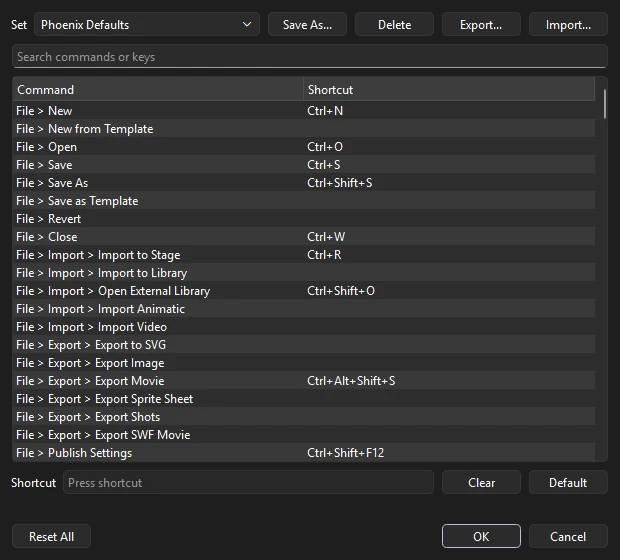
Task: Click the command list vertical scrollbar
Action: [x=605, y=104]
